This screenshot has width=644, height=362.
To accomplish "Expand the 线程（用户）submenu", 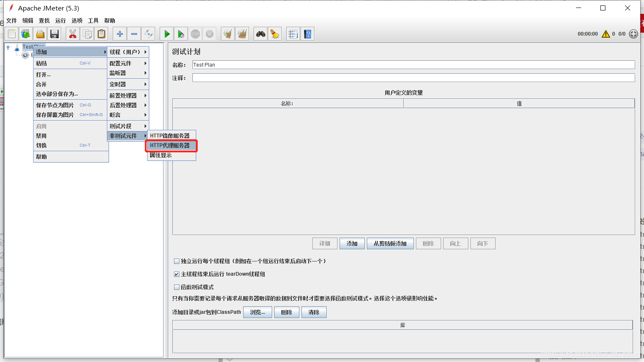I will coord(128,52).
